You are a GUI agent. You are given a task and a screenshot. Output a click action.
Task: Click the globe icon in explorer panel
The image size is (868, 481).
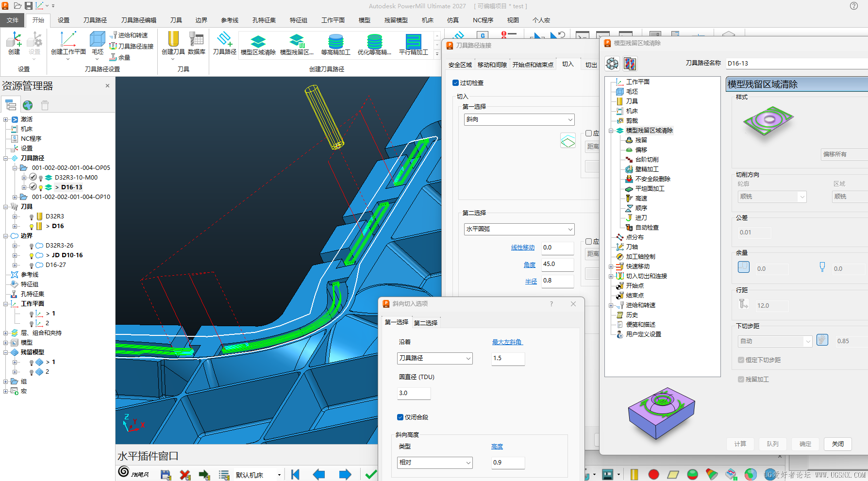click(x=28, y=105)
